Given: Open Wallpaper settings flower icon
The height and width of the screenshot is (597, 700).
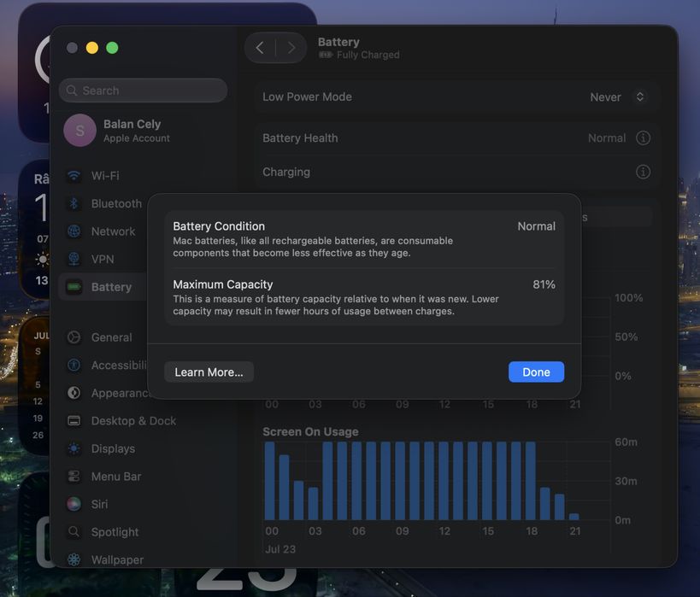Looking at the screenshot, I should tap(74, 559).
